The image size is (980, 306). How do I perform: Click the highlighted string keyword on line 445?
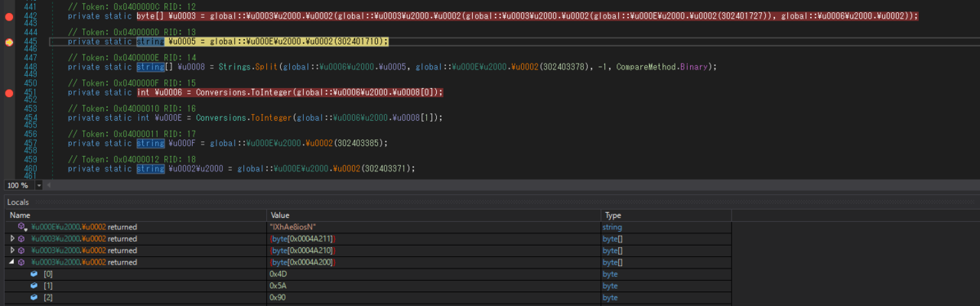[x=149, y=41]
